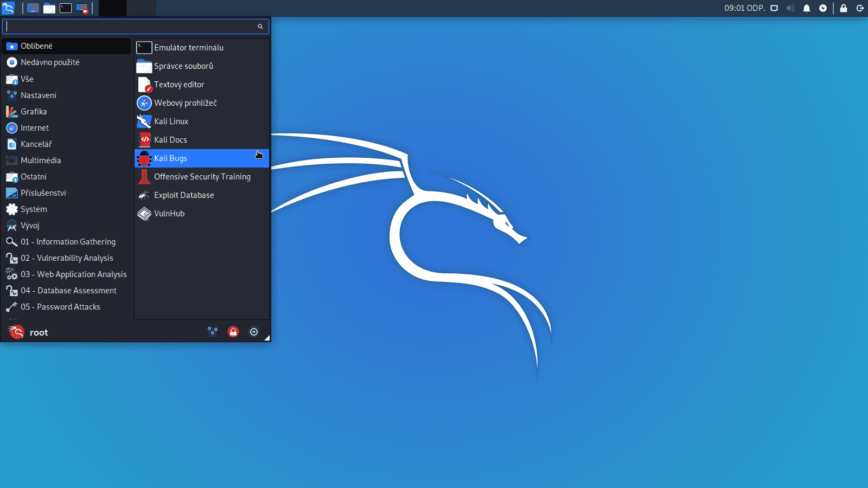
Task: Expand the 02 - Vulnerability Analysis category
Action: click(67, 258)
